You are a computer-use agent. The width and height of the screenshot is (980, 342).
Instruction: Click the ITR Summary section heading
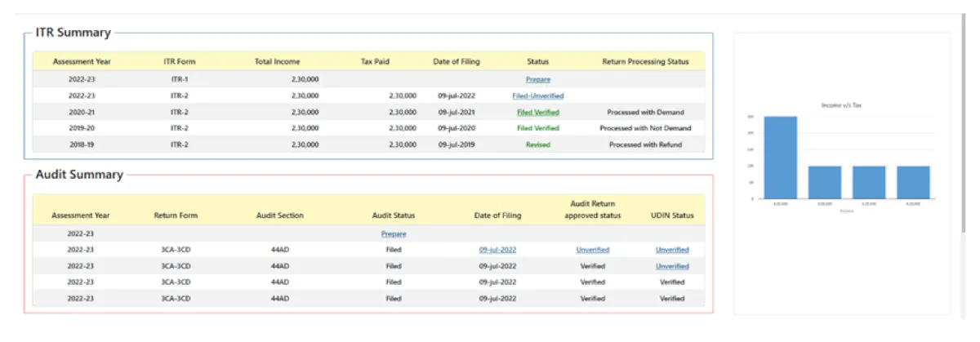pyautogui.click(x=73, y=33)
